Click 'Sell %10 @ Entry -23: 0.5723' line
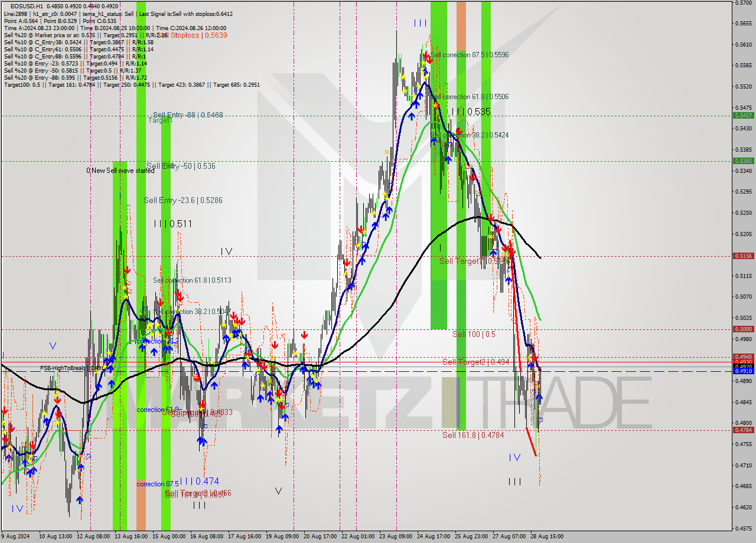The image size is (756, 543). coord(75,63)
